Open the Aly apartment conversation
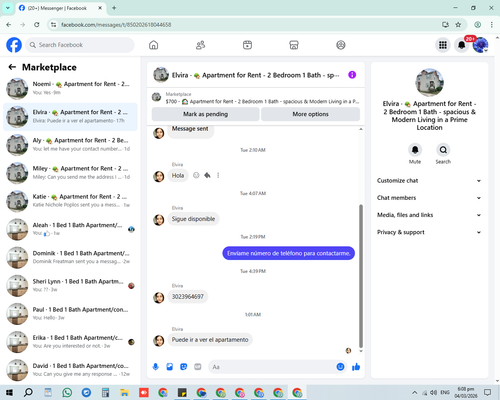The height and width of the screenshot is (400, 500). [x=70, y=145]
